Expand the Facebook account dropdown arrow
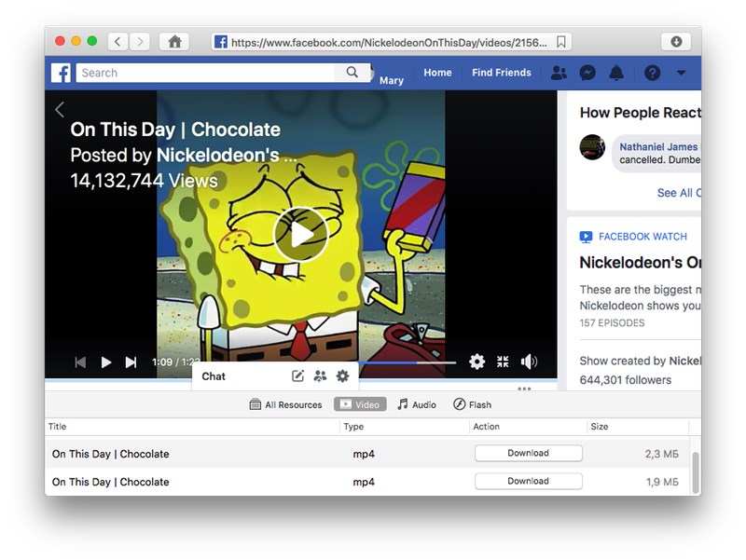Screen dimensions: 746x560 pos(682,73)
